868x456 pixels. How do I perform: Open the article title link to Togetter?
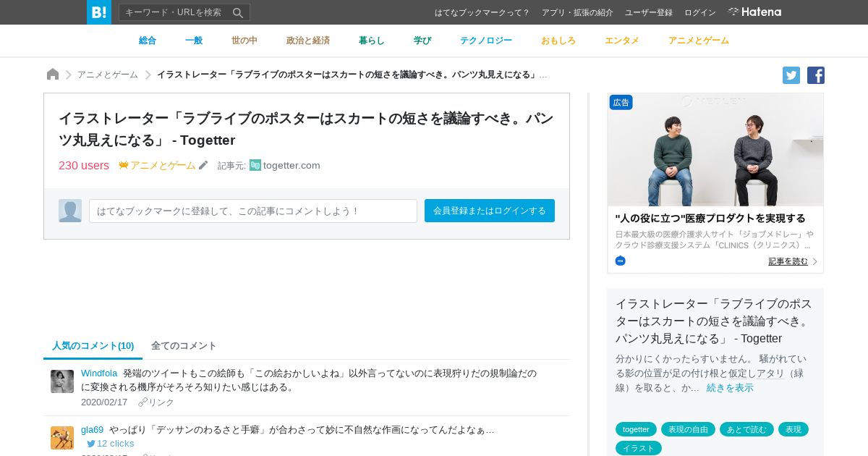coord(306,129)
